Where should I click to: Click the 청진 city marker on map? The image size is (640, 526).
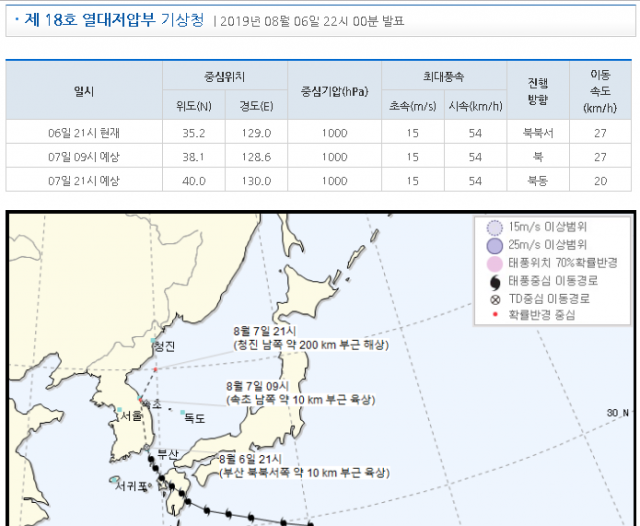[x=154, y=340]
